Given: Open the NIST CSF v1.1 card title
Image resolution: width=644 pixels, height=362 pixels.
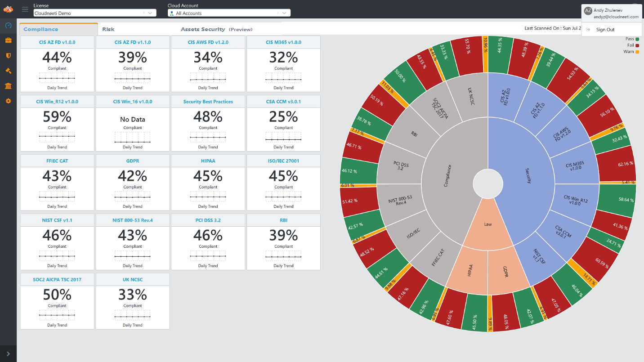Looking at the screenshot, I should tap(57, 220).
